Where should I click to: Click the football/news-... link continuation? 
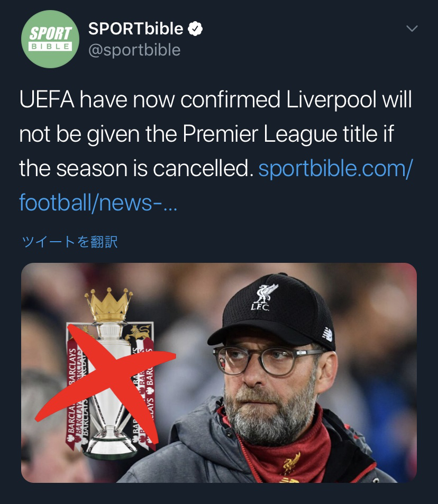tap(98, 203)
